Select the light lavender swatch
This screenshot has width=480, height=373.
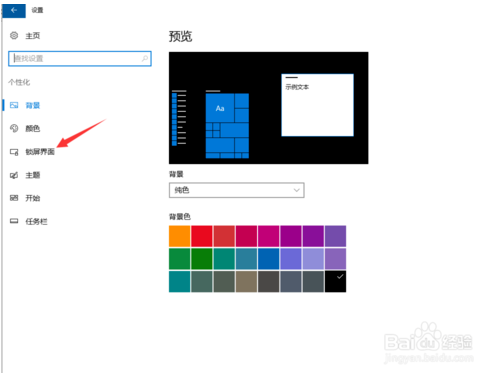313,259
